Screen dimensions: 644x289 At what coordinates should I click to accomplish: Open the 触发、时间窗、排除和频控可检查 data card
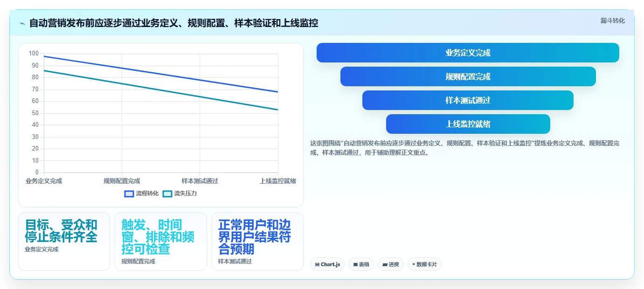click(x=160, y=241)
